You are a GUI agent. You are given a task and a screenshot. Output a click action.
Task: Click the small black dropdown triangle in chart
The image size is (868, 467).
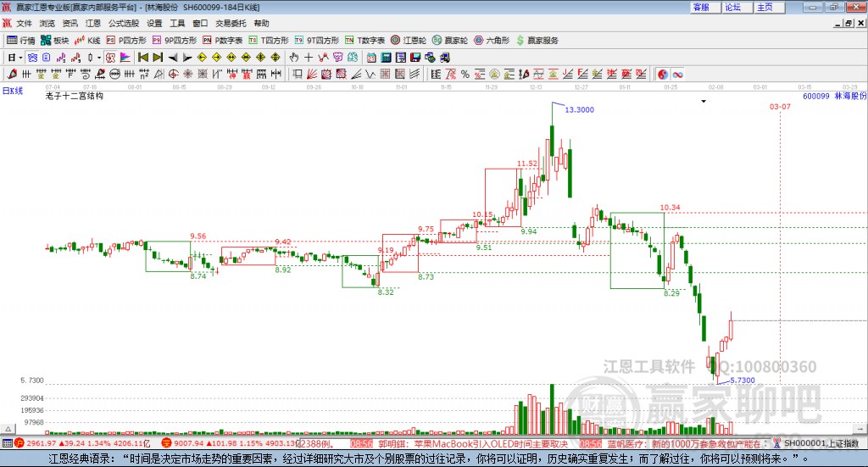pos(704,101)
